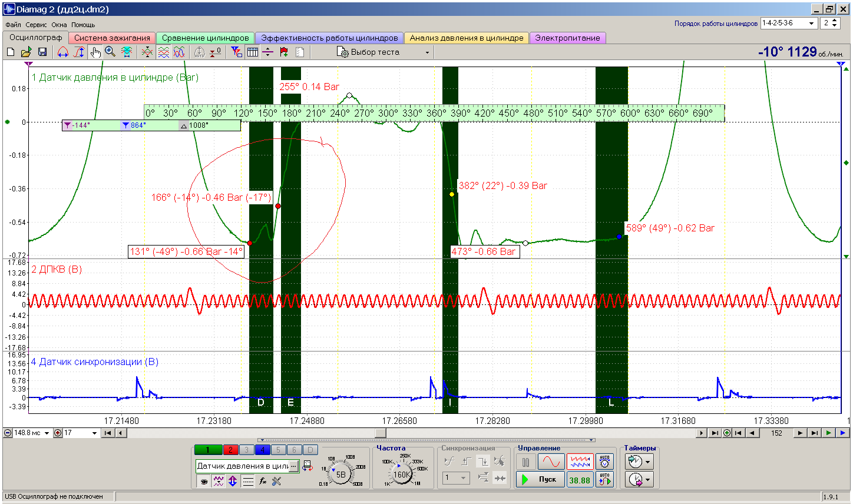Select the magnifier zoom tool
Viewport: 853px width, 504px height.
(x=110, y=52)
